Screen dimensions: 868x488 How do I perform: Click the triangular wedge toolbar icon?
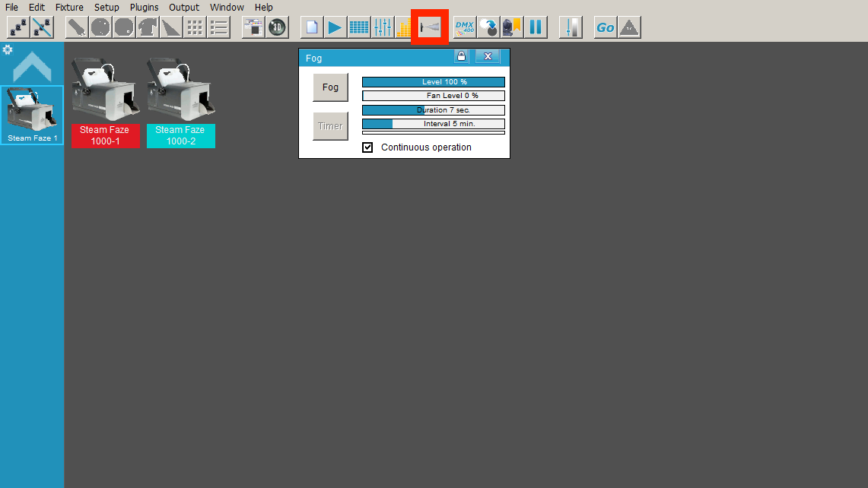[172, 27]
